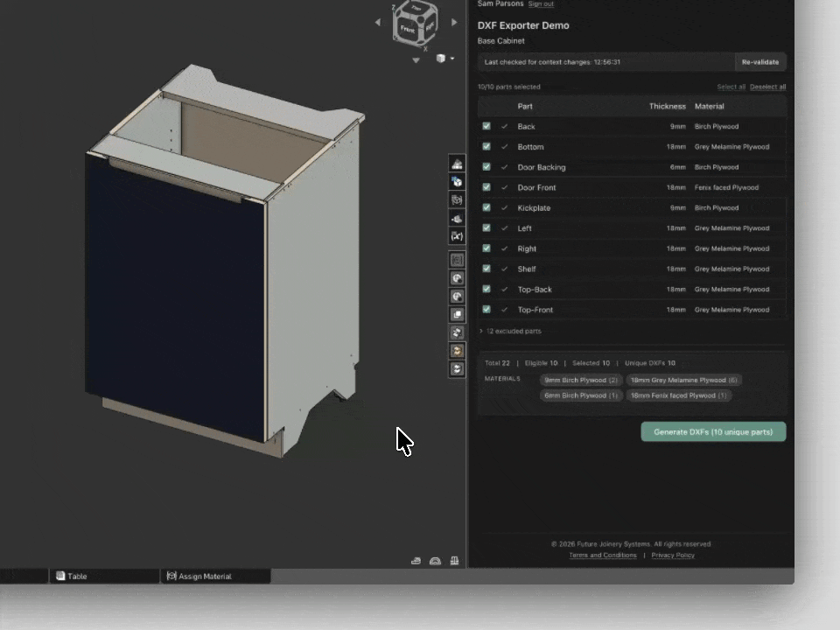Screen dimensions: 840x630
Task: Open the Privacy Policy link
Action: point(673,555)
